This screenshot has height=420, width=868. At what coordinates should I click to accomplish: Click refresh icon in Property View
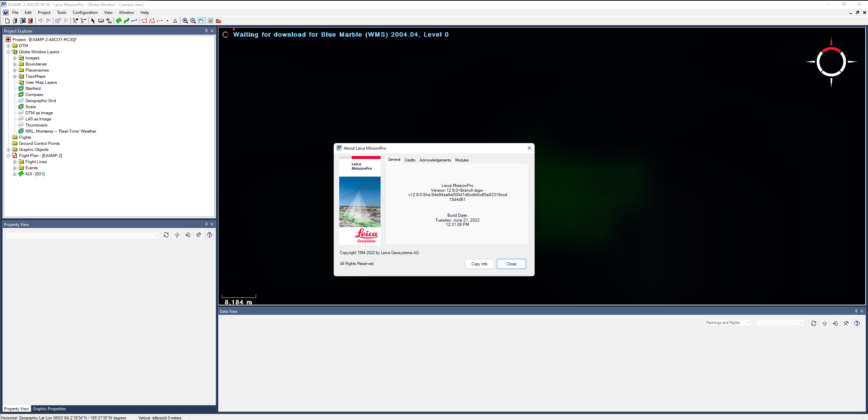click(166, 235)
